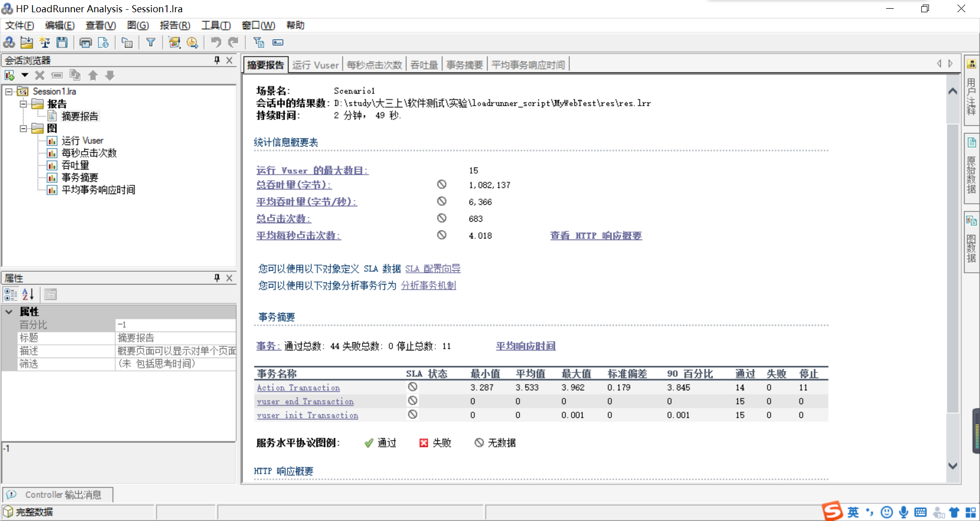Click the 百分比 value field showing -1

(176, 325)
